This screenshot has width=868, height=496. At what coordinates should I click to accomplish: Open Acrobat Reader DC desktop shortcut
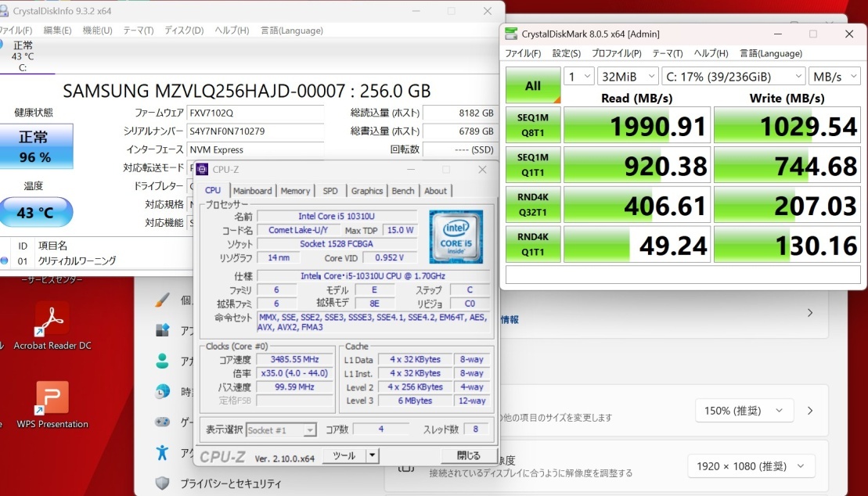(x=52, y=325)
